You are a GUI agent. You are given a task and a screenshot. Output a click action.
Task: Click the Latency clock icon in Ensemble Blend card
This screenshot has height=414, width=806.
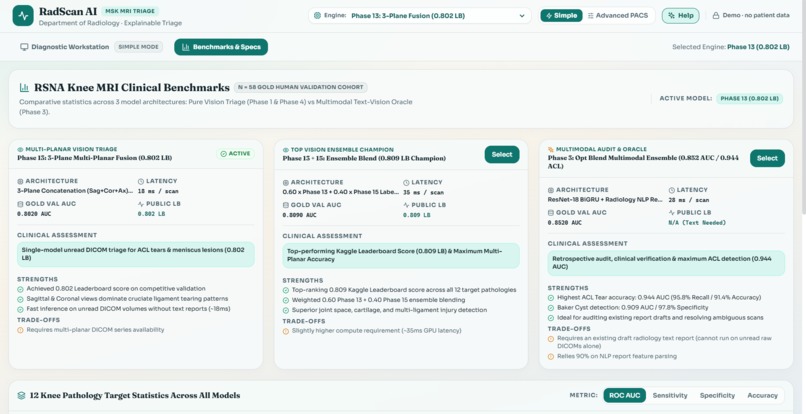[407, 183]
